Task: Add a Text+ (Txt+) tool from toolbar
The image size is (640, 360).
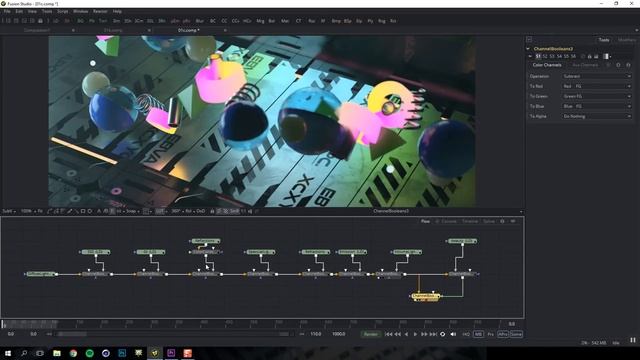Action: coord(103,21)
